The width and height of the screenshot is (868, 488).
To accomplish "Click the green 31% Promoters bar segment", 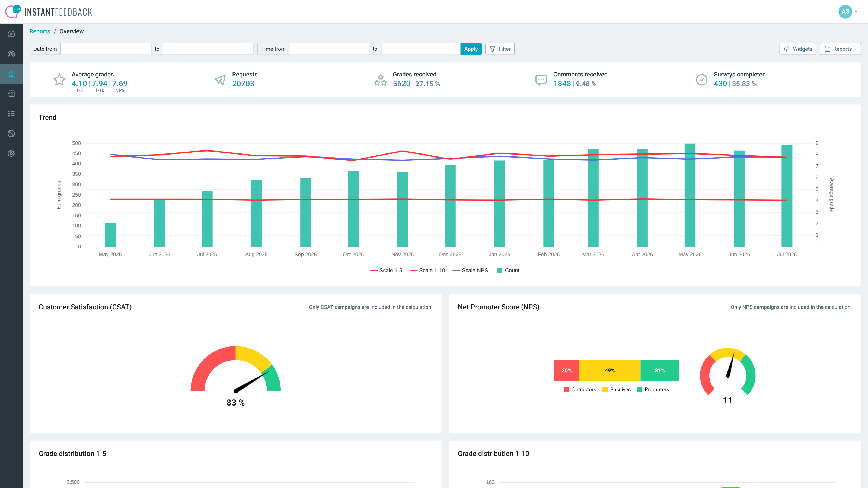I will pos(660,370).
